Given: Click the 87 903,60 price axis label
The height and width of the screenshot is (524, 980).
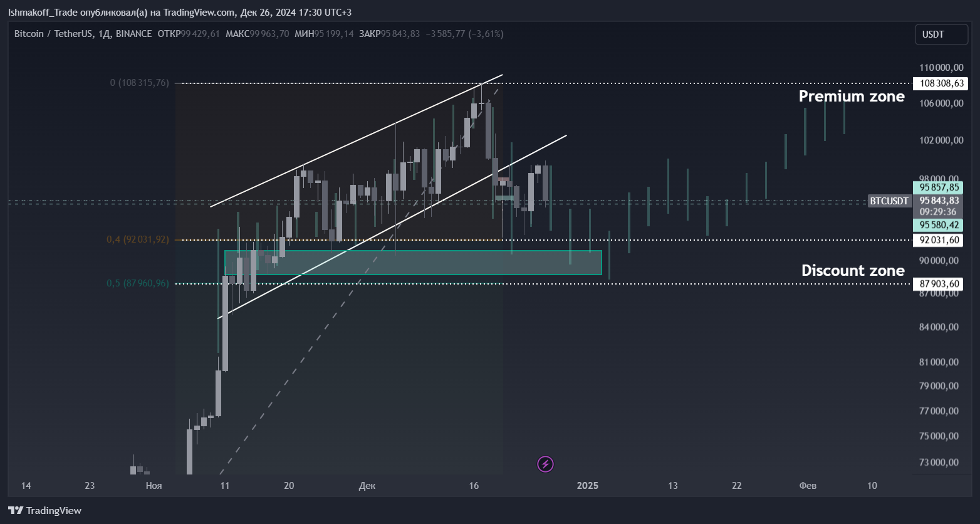Looking at the screenshot, I should 939,284.
